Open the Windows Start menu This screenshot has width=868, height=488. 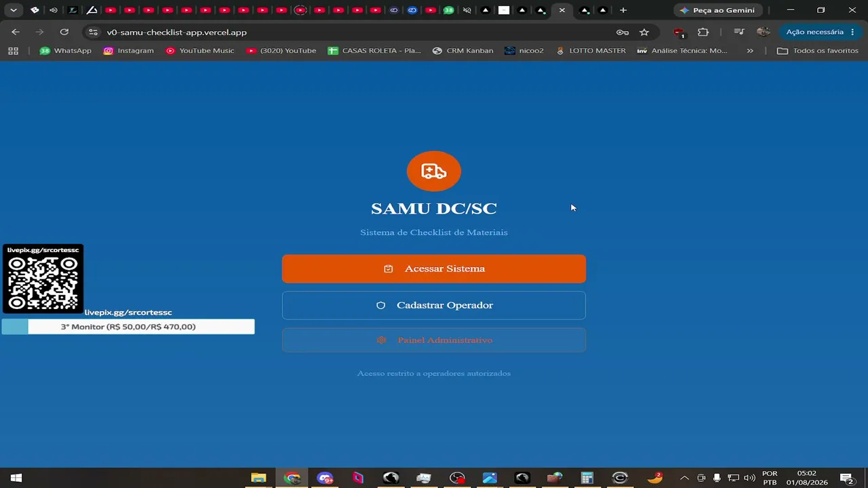[16, 478]
